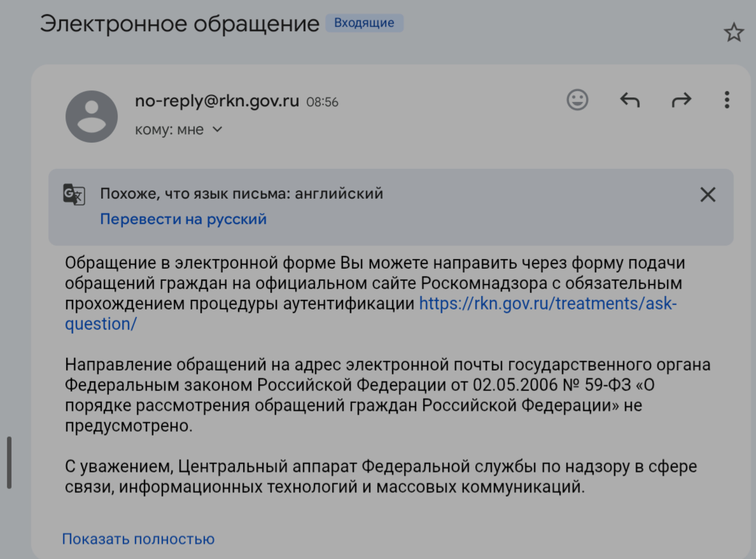Click Показать полностью to show full message
The width and height of the screenshot is (756, 559).
pyautogui.click(x=138, y=539)
